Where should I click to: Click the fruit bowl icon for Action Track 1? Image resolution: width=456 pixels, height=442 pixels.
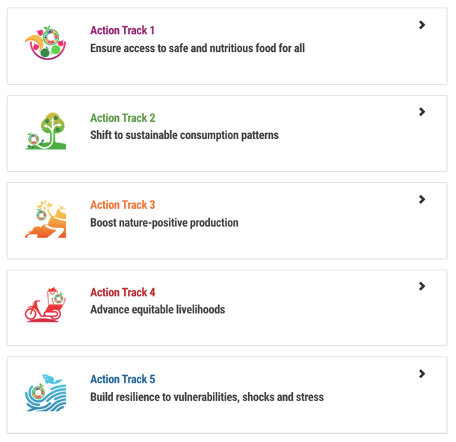[x=45, y=43]
